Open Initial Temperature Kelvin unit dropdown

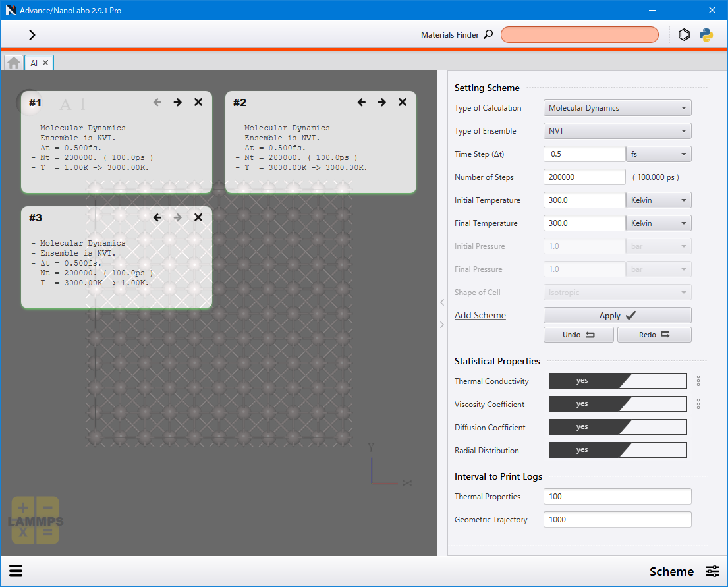coord(658,200)
